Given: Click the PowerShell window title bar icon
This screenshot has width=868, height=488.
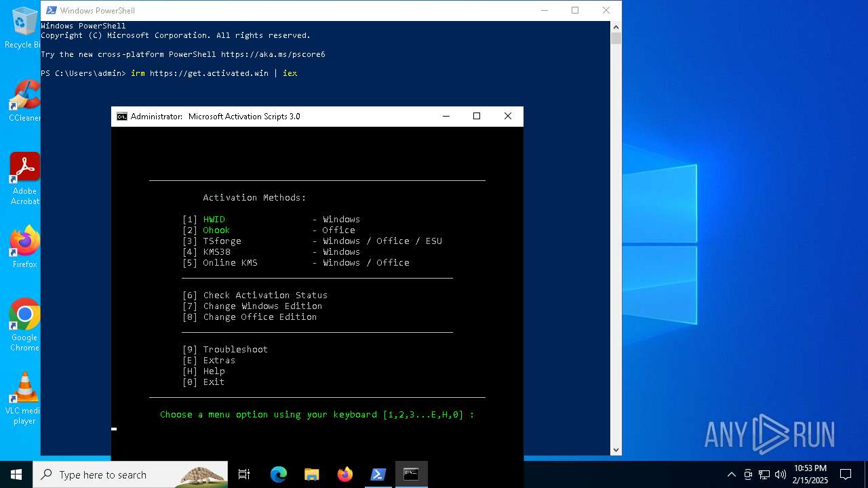Looking at the screenshot, I should [51, 10].
